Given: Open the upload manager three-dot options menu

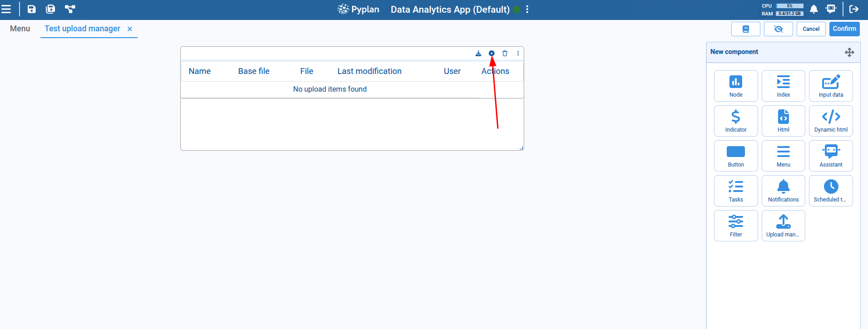Looking at the screenshot, I should click(518, 54).
